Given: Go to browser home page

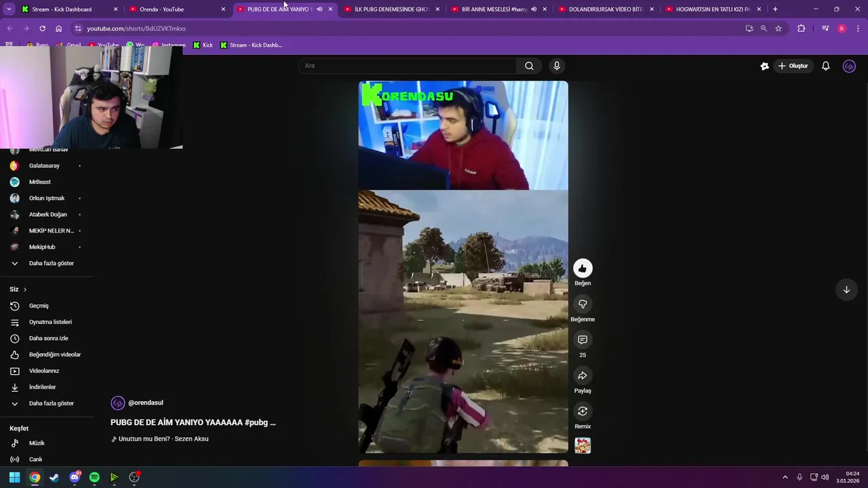Looking at the screenshot, I should (x=58, y=28).
